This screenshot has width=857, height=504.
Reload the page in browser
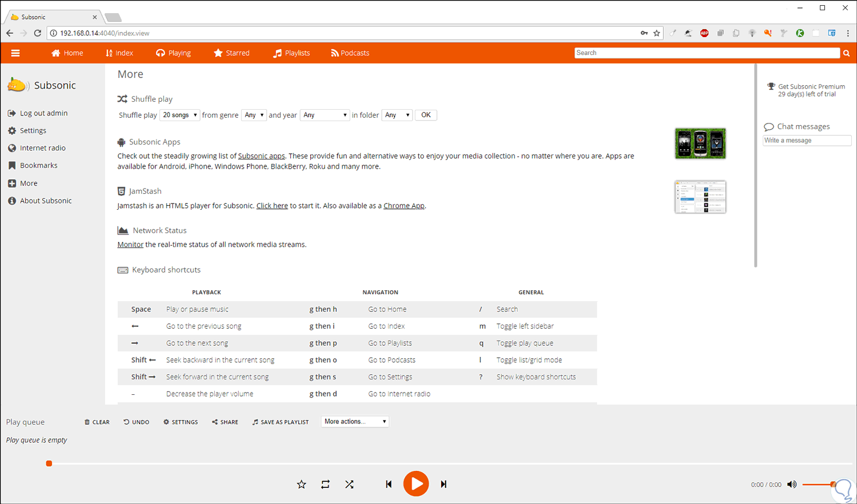coord(37,33)
